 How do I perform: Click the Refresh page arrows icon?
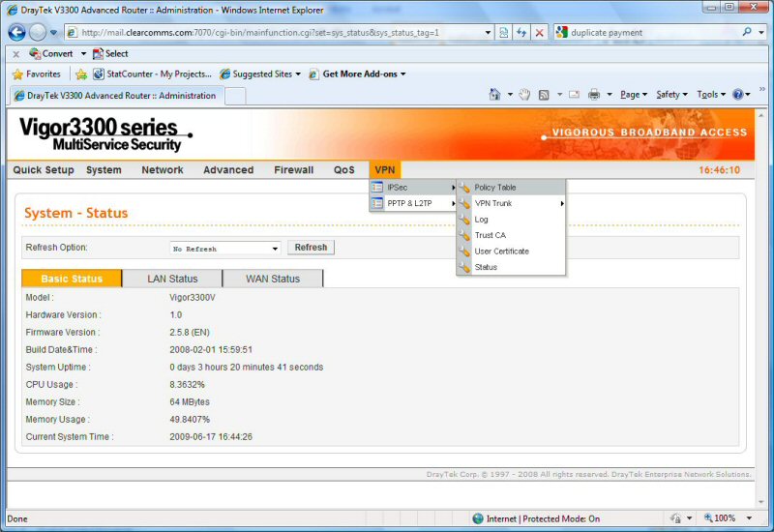tap(521, 33)
